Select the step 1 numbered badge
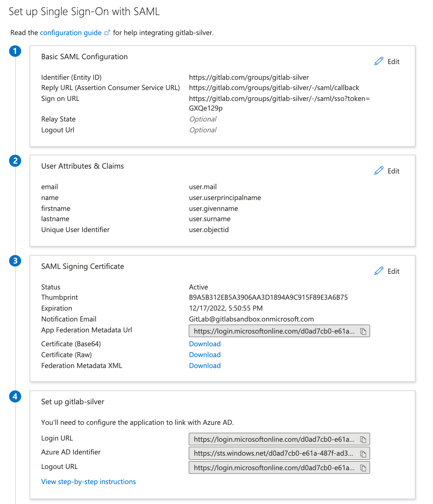 pos(15,51)
